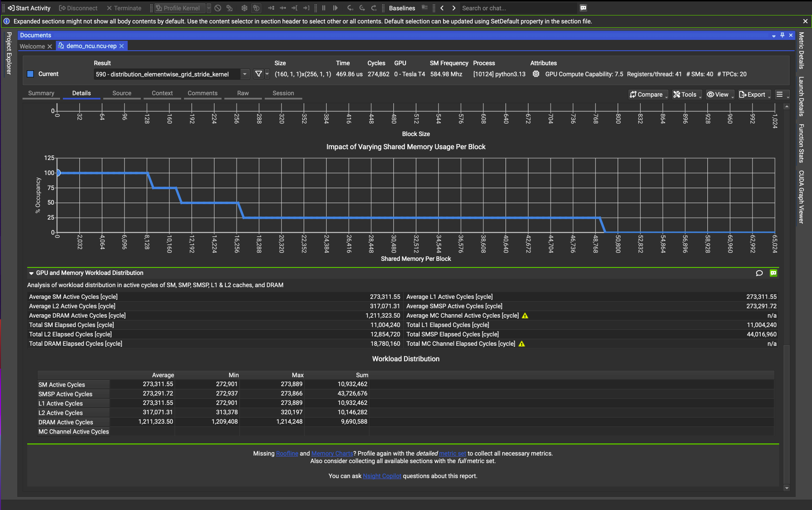Close the Welcome tab
The width and height of the screenshot is (812, 510).
[50, 46]
